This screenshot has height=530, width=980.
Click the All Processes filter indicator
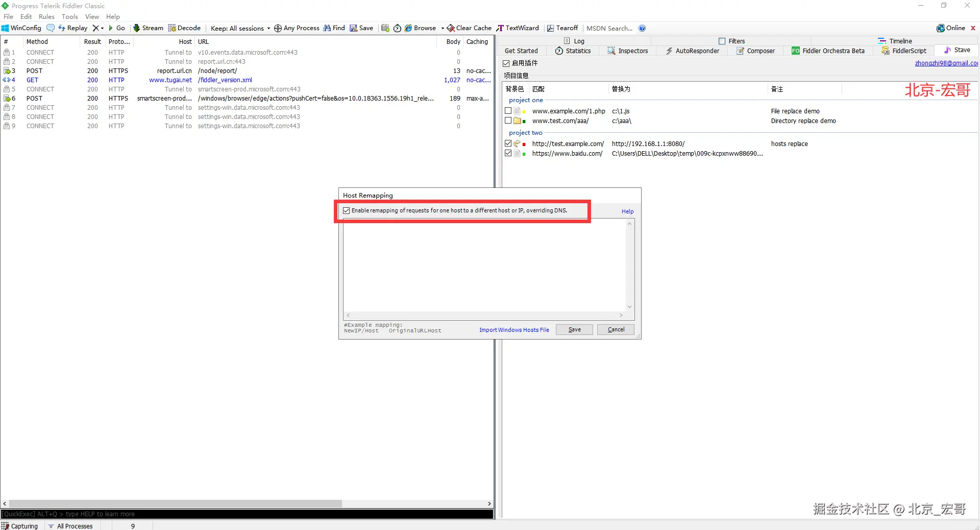click(x=70, y=526)
